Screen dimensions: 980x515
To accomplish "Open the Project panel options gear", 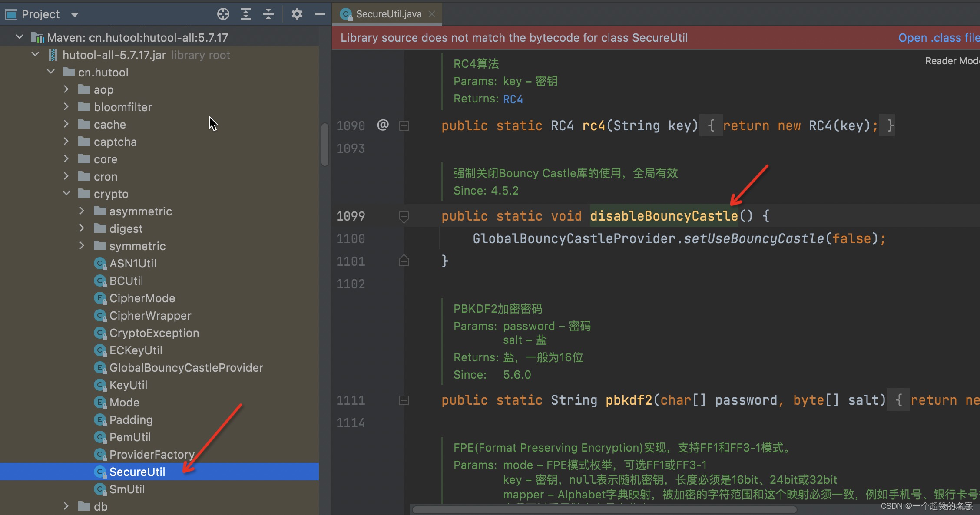I will 297,13.
